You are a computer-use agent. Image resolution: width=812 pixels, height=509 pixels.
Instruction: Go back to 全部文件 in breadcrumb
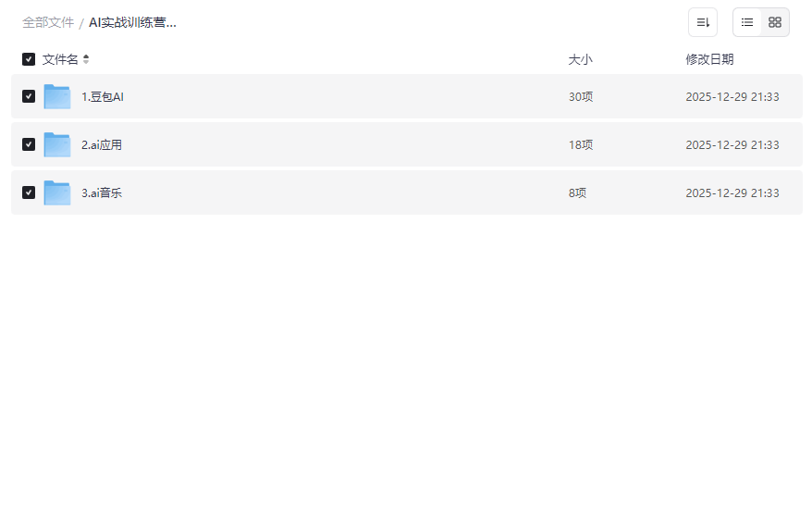48,22
